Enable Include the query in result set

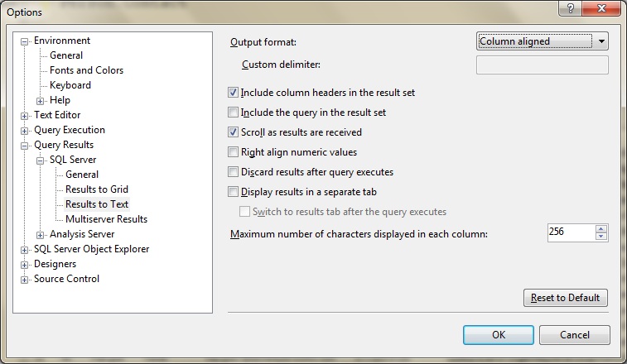click(234, 113)
